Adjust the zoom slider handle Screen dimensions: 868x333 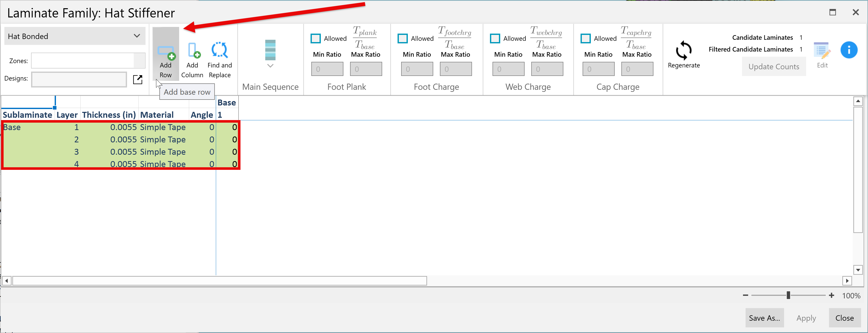(788, 295)
